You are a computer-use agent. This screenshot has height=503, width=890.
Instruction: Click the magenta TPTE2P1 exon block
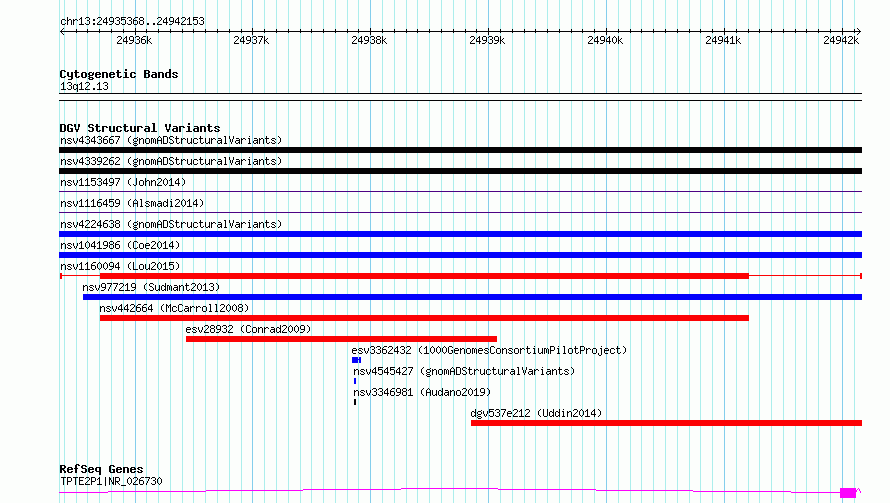(848, 492)
